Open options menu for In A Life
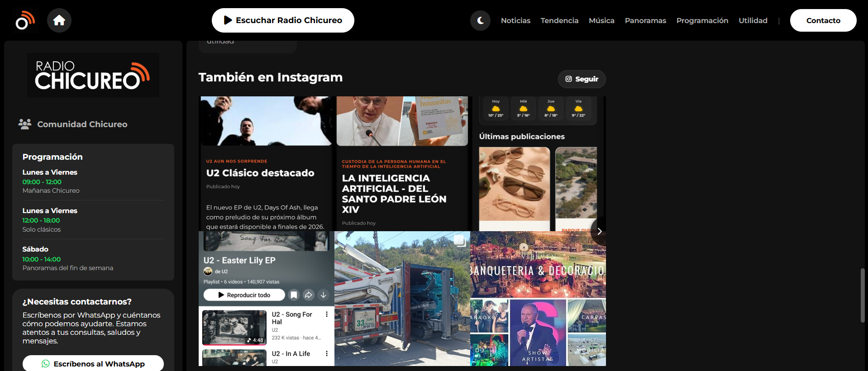Screen dimensions: 868x371 click(327, 353)
